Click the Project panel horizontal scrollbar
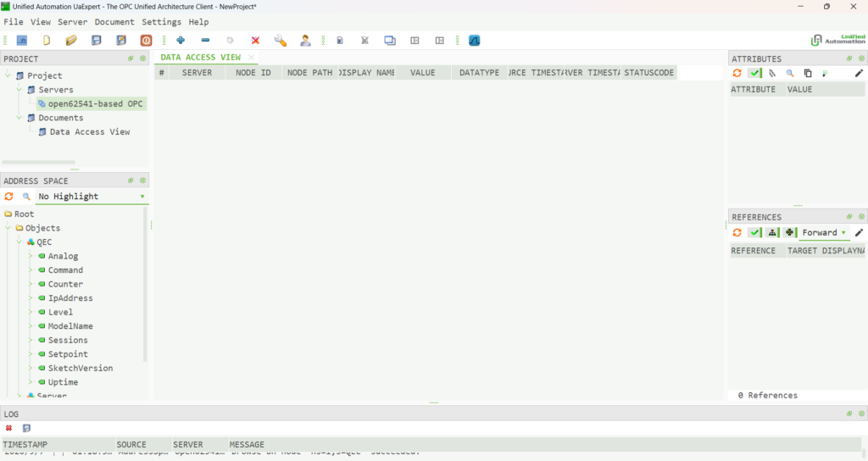Screen dimensions: 868x461 [x=39, y=162]
